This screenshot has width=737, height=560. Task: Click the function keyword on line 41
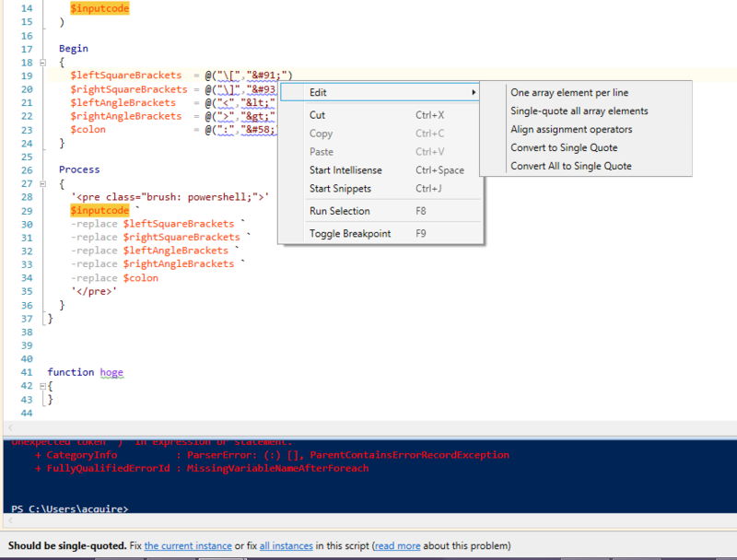[x=71, y=372]
